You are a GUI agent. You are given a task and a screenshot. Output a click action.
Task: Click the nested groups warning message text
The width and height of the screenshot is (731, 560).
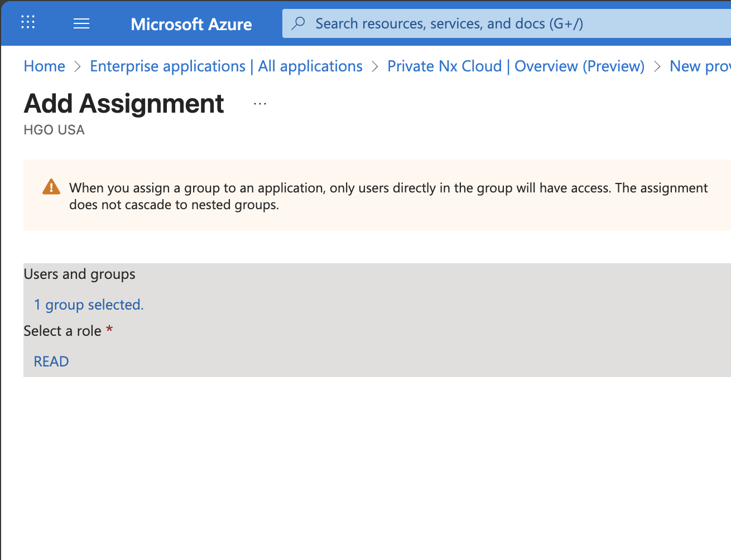tap(388, 196)
